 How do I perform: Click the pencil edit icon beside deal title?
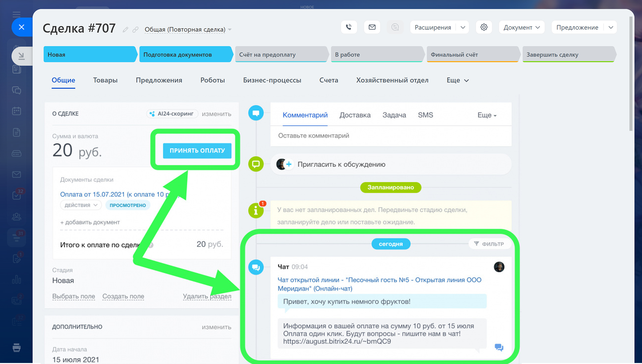coord(125,29)
